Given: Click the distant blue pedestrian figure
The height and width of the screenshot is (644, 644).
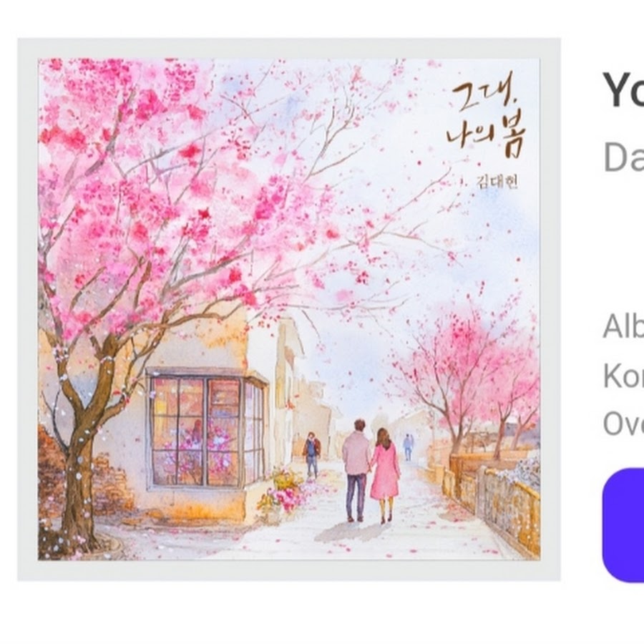Looking at the screenshot, I should pos(407,447).
